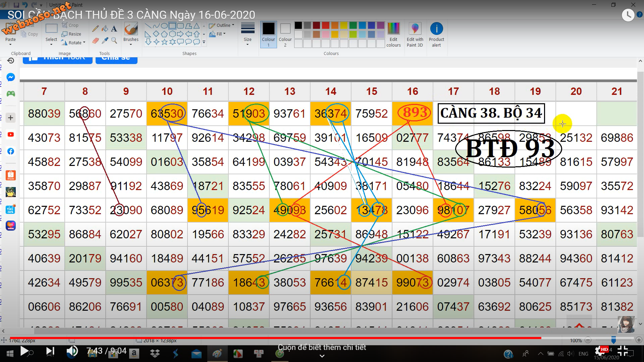Image resolution: width=644 pixels, height=362 pixels.
Task: Open Edit with Paint 3D
Action: pyautogui.click(x=415, y=35)
